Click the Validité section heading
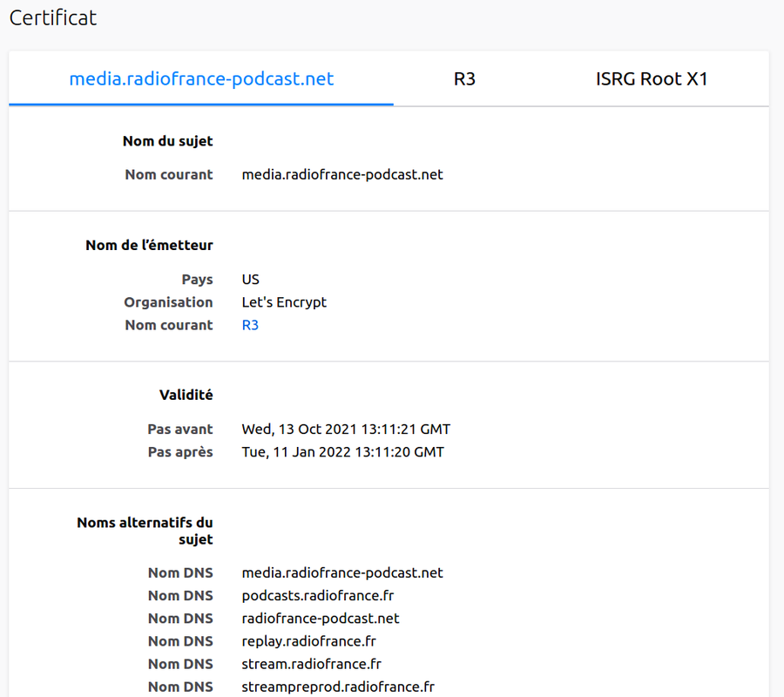 [x=186, y=395]
